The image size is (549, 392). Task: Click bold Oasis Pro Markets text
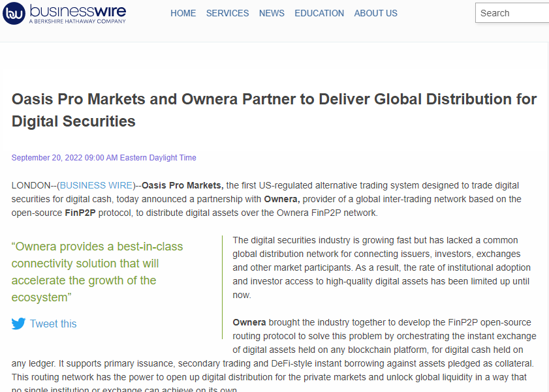pos(182,185)
